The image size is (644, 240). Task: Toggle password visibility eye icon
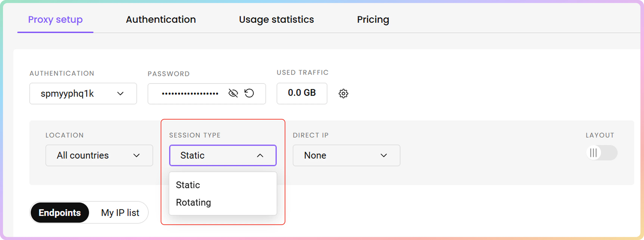(x=233, y=93)
